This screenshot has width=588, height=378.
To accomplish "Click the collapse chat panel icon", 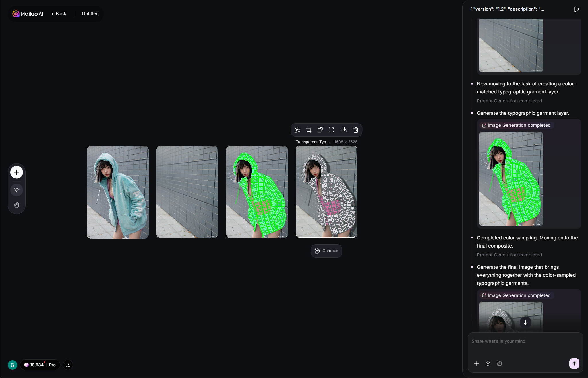I will (x=576, y=9).
